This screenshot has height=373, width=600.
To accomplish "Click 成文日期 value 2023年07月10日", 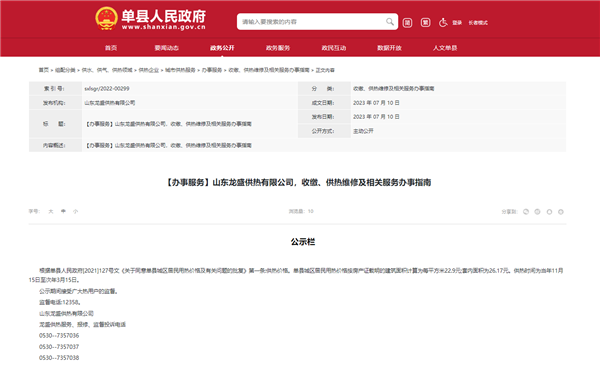I will (376, 103).
